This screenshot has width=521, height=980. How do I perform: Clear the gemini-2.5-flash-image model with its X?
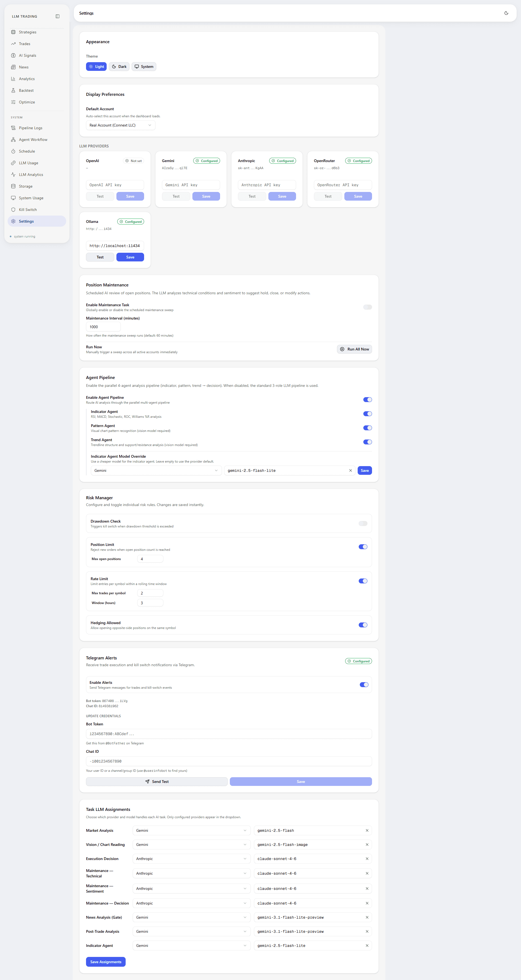(367, 845)
